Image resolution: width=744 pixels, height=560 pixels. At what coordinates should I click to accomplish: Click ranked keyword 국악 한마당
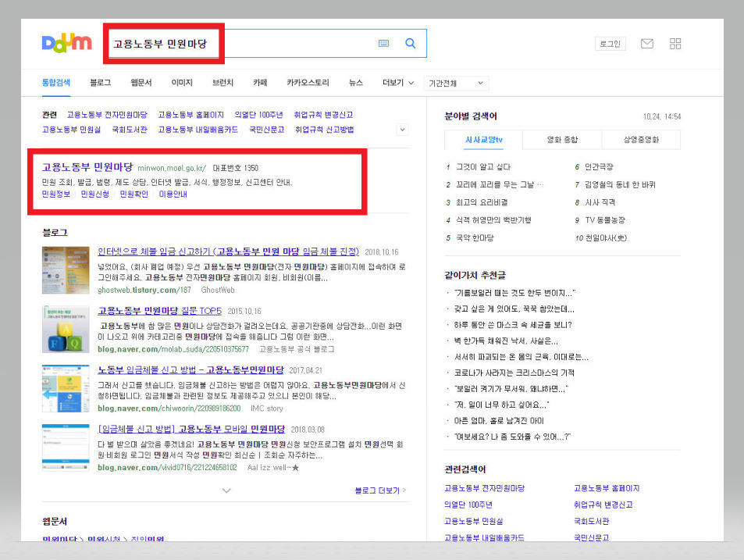[x=475, y=237]
